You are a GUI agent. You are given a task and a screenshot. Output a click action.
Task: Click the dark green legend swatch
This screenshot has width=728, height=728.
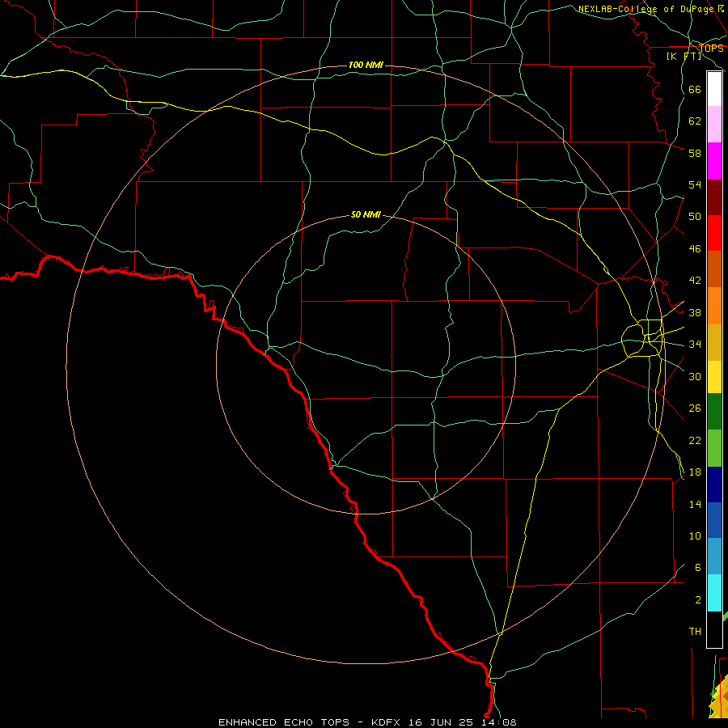[x=714, y=412]
